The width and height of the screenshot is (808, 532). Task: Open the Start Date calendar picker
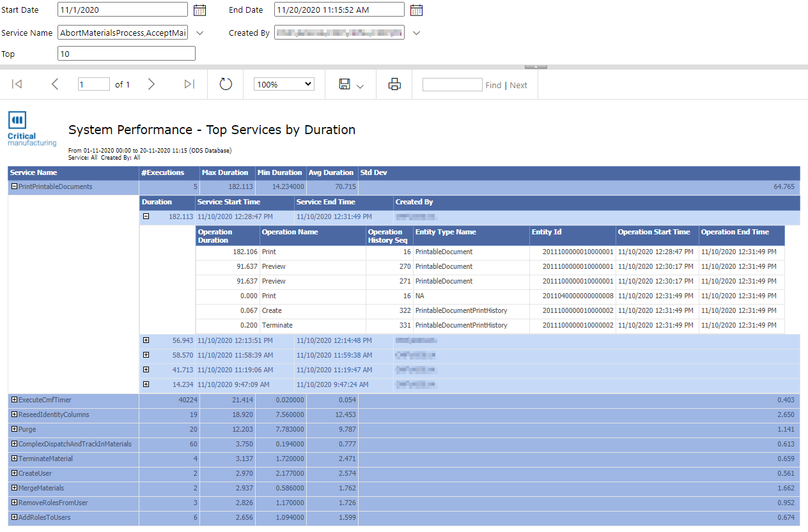point(199,10)
